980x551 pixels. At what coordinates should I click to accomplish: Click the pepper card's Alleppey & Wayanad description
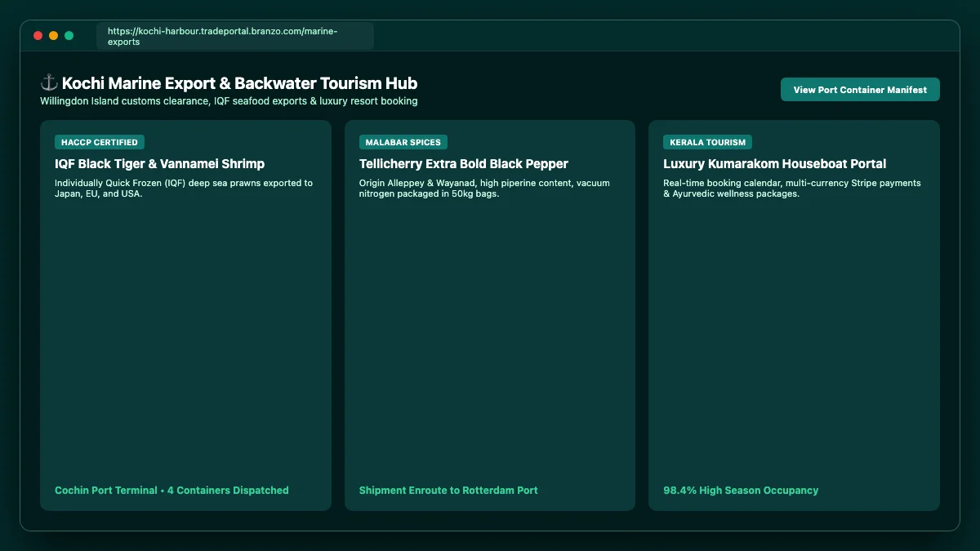tap(484, 189)
